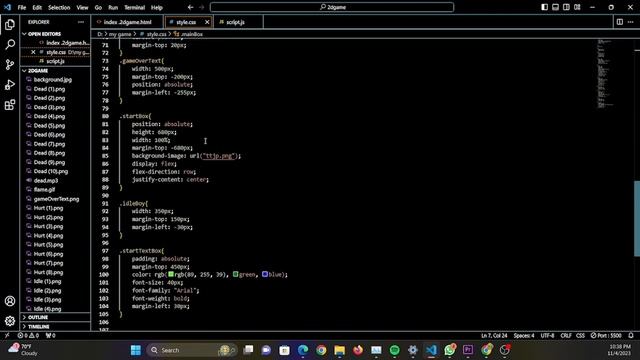Image resolution: width=640 pixels, height=360 pixels.
Task: Open the Go menu
Action: (x=98, y=7)
